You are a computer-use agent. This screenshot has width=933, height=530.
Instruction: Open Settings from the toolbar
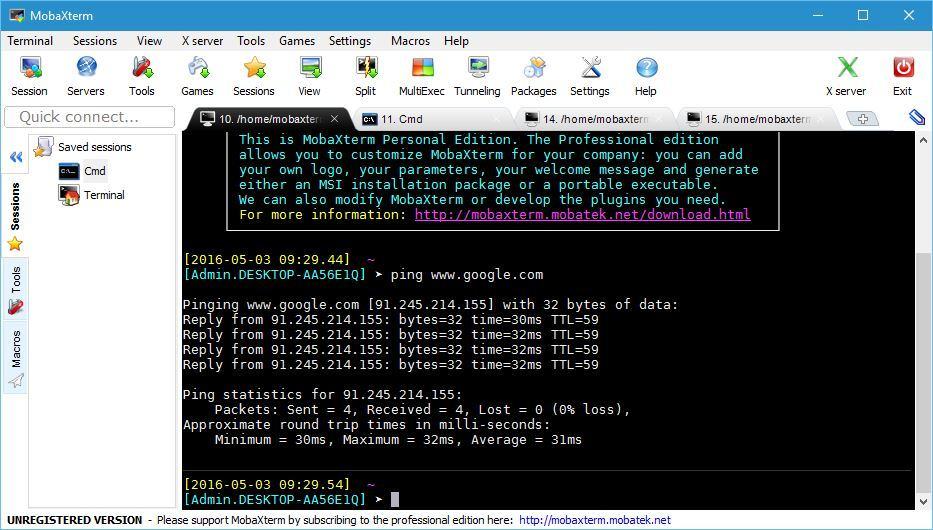(x=590, y=76)
